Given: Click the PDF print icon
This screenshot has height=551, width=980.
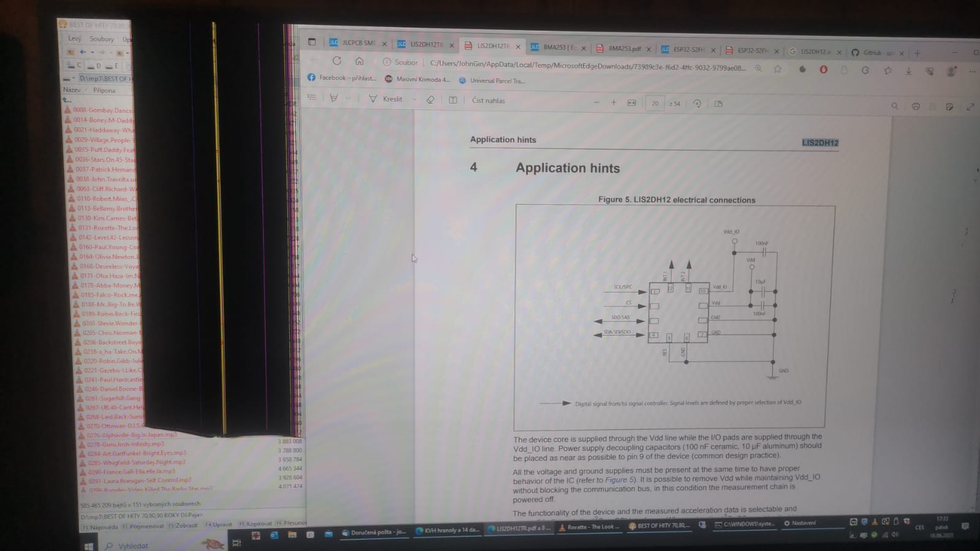Looking at the screenshot, I should click(x=915, y=106).
